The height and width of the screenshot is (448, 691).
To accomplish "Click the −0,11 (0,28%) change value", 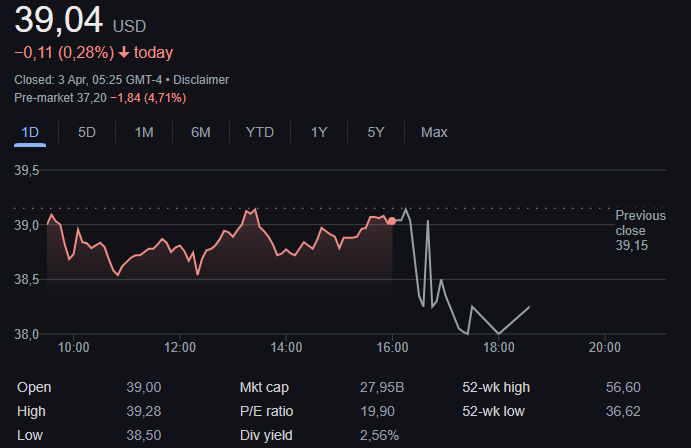I will tap(64, 53).
